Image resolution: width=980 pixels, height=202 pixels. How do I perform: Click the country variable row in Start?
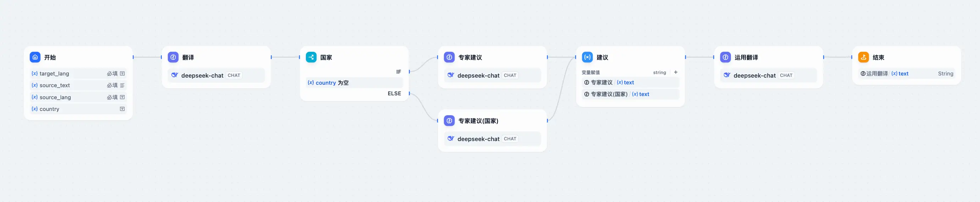click(x=78, y=109)
